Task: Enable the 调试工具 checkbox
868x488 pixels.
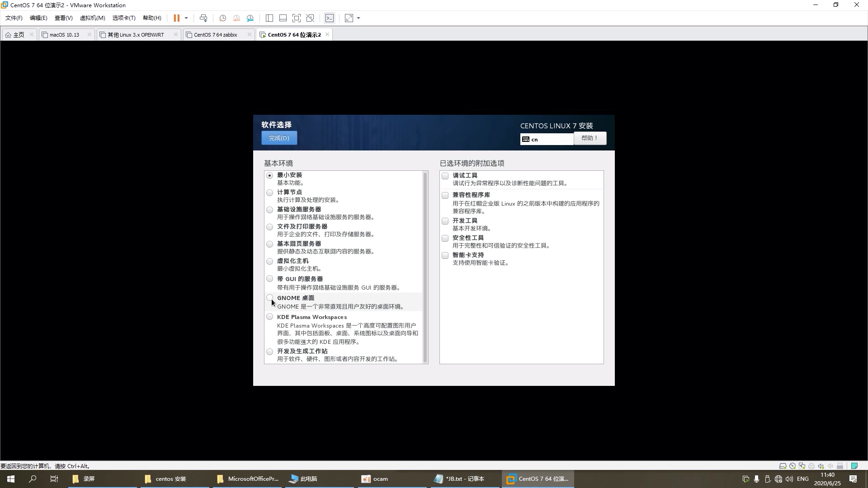Action: coord(445,176)
